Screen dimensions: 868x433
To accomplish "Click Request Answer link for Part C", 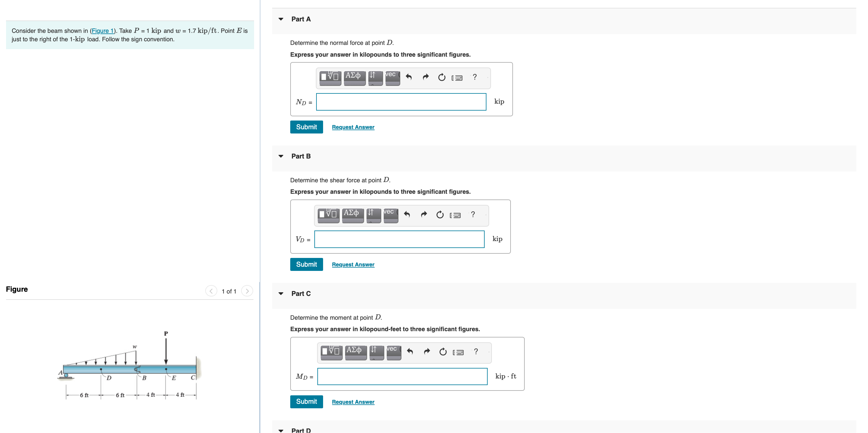I will [353, 402].
